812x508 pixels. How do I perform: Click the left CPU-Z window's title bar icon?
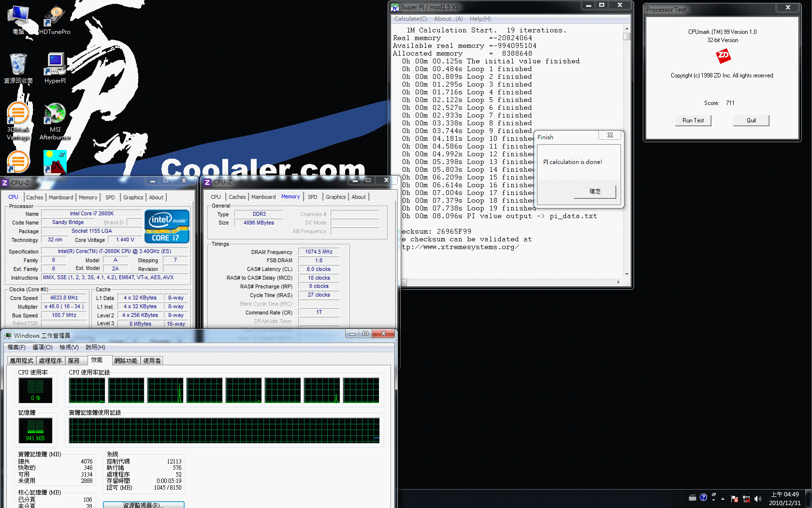pyautogui.click(x=5, y=182)
